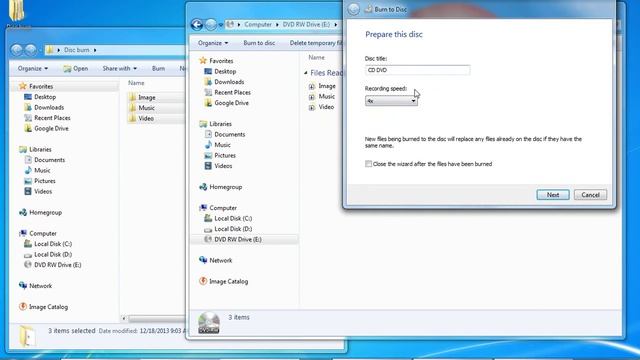Image resolution: width=640 pixels, height=360 pixels.
Task: Click the Next button in Burn to Disc
Action: (x=553, y=195)
